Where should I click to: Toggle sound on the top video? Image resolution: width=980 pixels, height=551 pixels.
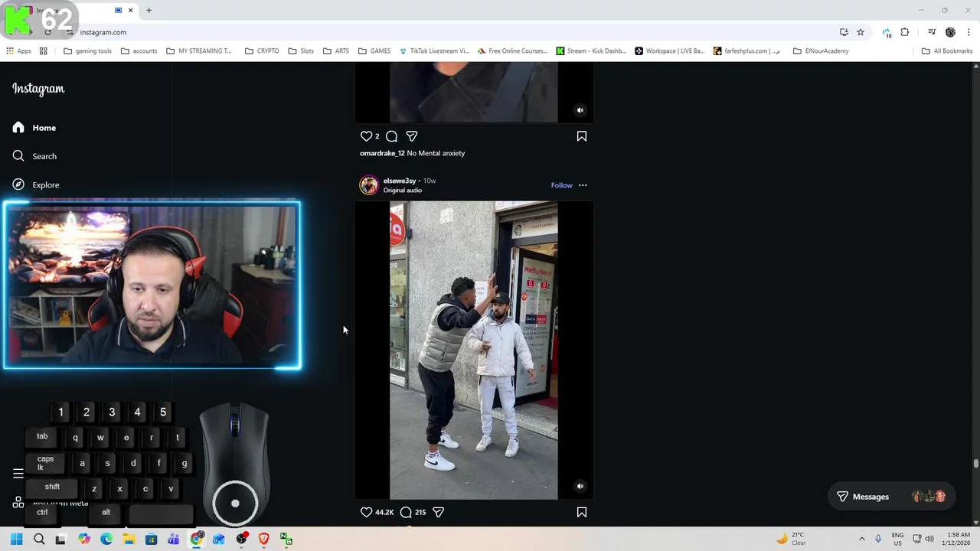pos(580,110)
